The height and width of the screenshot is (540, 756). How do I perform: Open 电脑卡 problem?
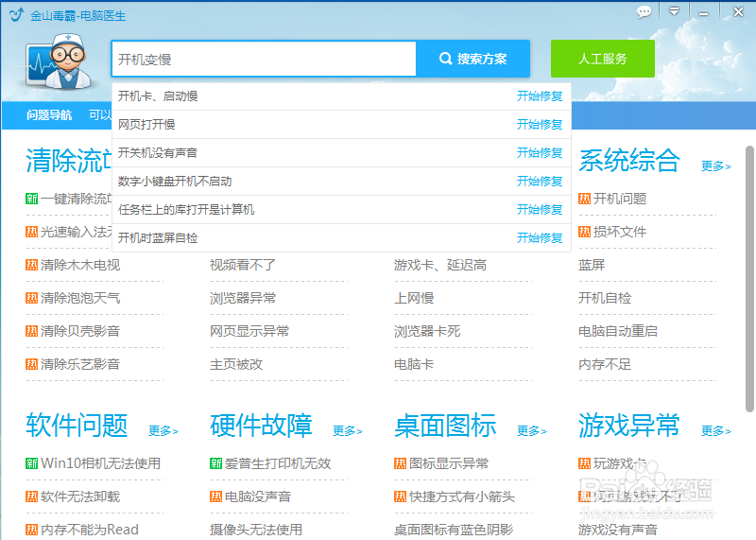[414, 364]
